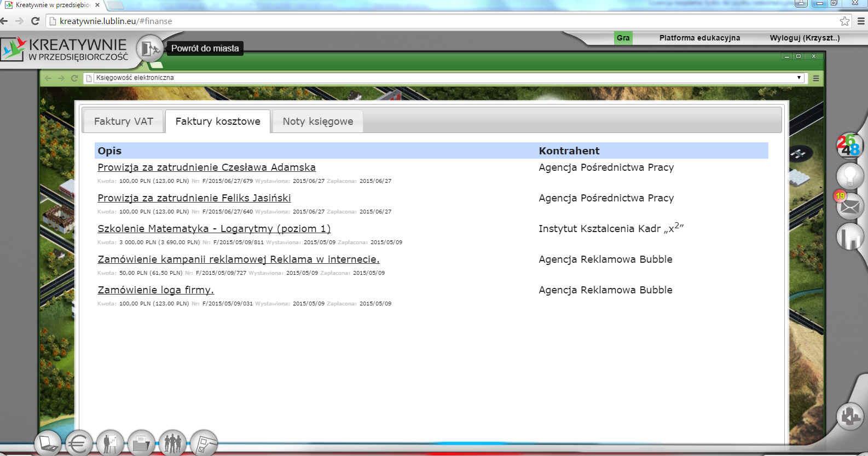This screenshot has width=868, height=456.
Task: Open the three-people staff icon in the bottom dock
Action: 173,443
